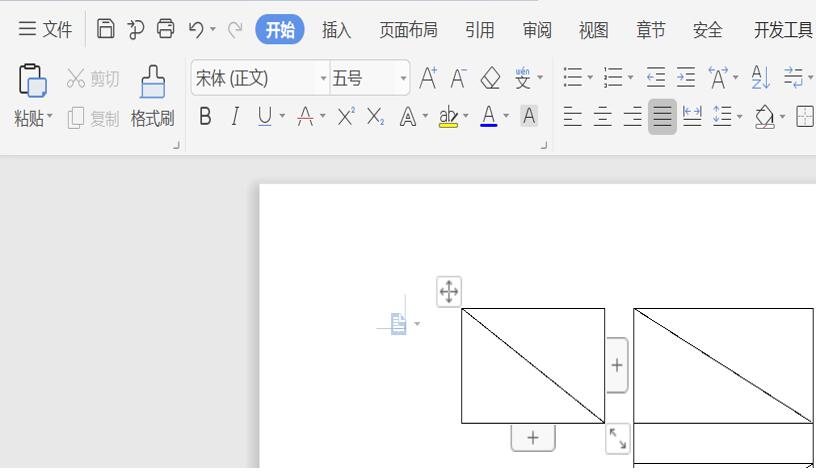The height and width of the screenshot is (472, 825).
Task: Click the increase indent icon
Action: coord(686,77)
